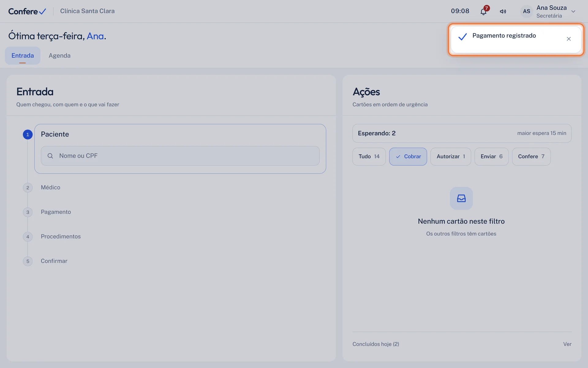Click maior espera 15 min text
The height and width of the screenshot is (368, 588).
pos(541,133)
